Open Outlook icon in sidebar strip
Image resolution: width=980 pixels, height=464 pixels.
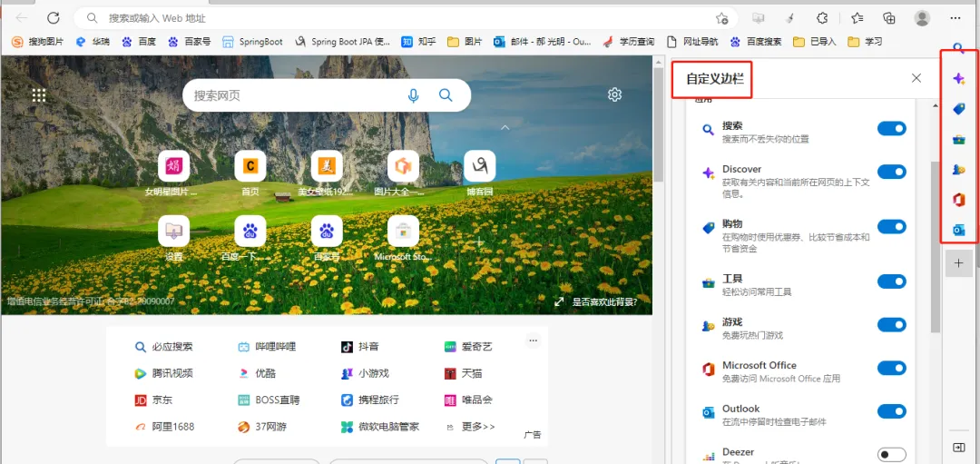click(959, 230)
